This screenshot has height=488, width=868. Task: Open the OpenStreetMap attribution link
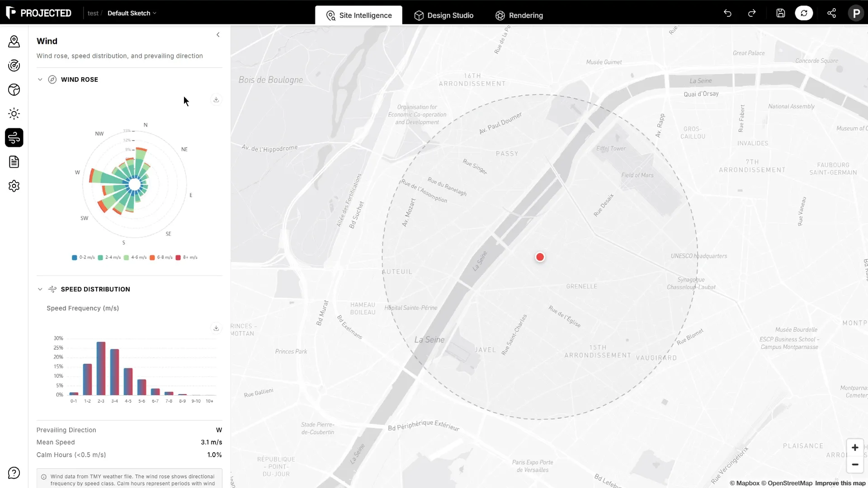coord(787,483)
